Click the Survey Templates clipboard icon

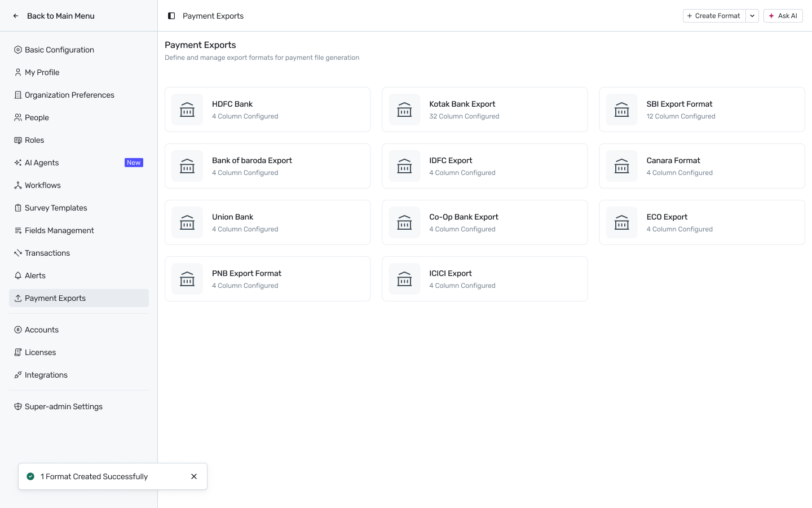(x=18, y=208)
